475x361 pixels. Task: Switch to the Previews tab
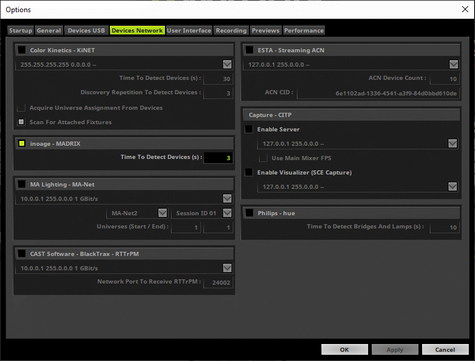point(266,31)
